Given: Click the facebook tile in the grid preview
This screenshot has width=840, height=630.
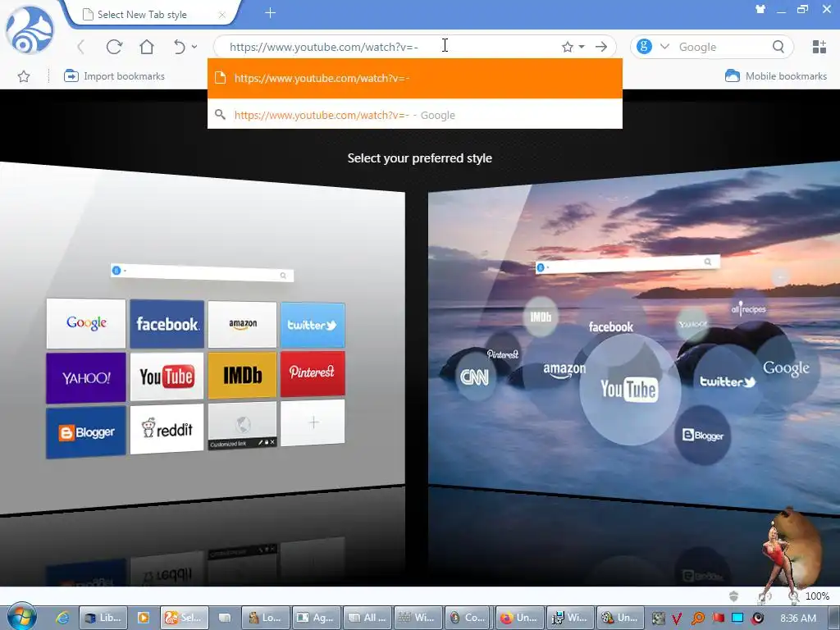Looking at the screenshot, I should (167, 323).
